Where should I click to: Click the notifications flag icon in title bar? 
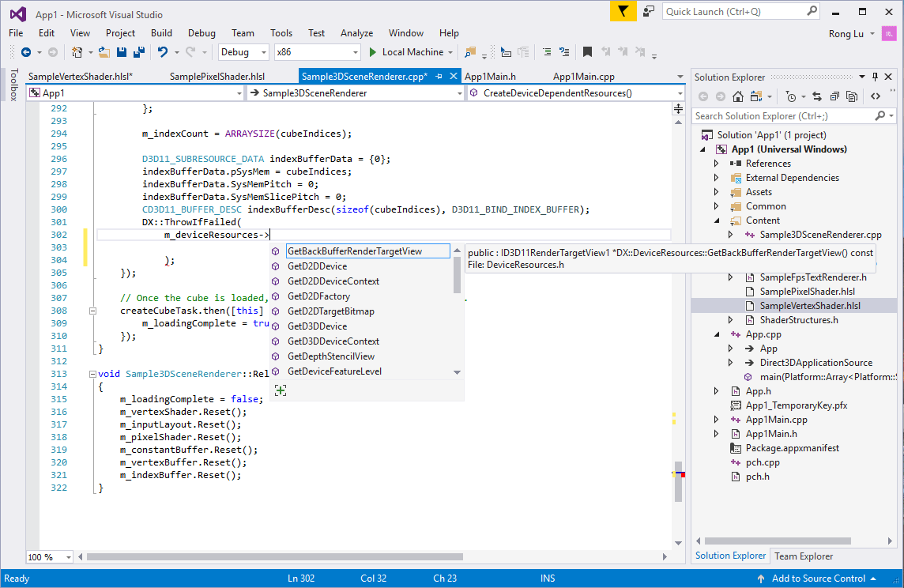pyautogui.click(x=623, y=11)
